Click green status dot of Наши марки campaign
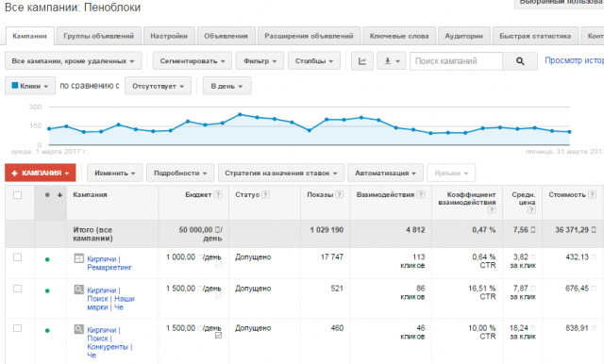This screenshot has width=604, height=364. (x=47, y=290)
